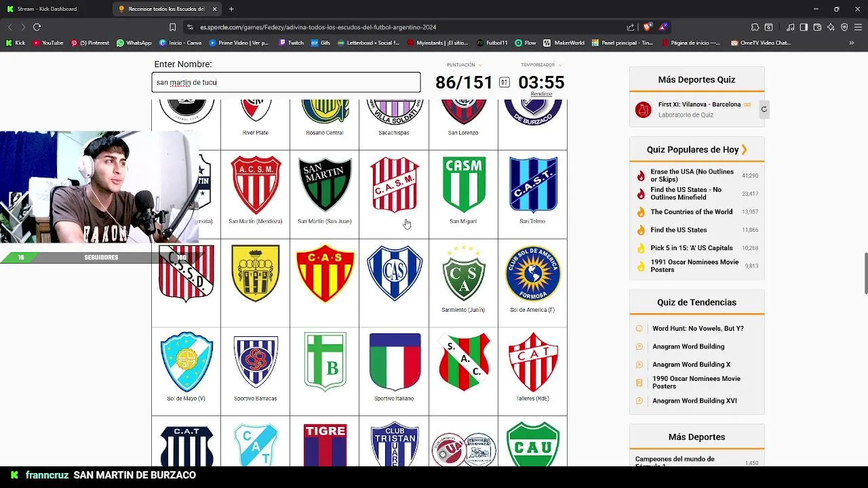Open the Puntuación dropdown arrow
The height and width of the screenshot is (488, 868).
(x=480, y=65)
